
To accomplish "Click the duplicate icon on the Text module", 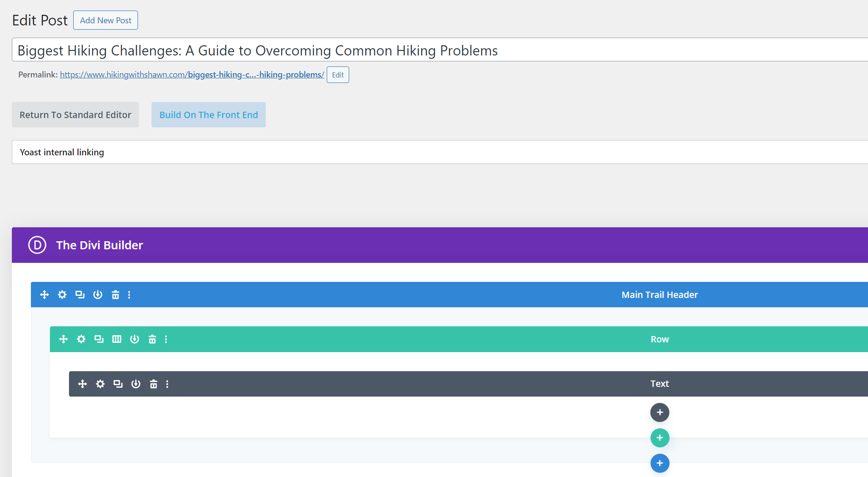I will coord(118,383).
